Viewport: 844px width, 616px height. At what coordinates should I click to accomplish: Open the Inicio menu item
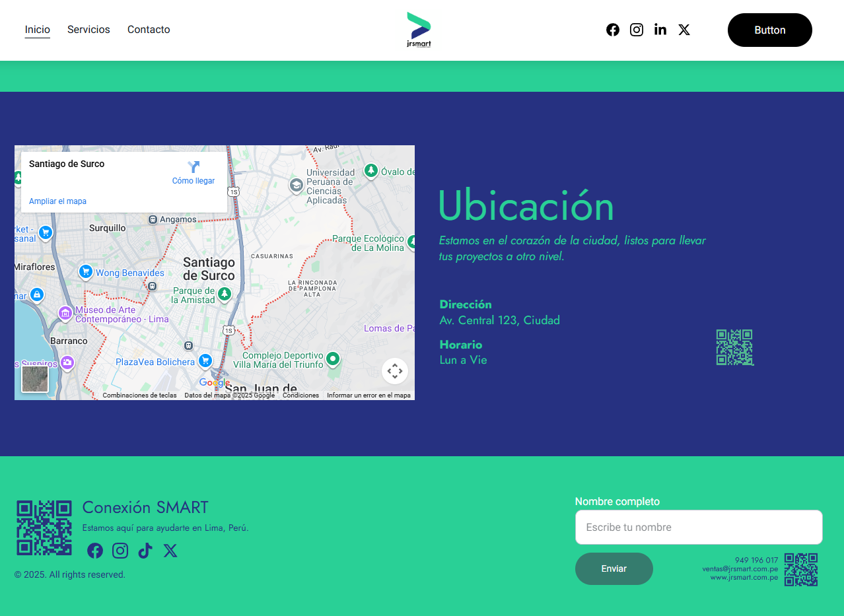[38, 30]
